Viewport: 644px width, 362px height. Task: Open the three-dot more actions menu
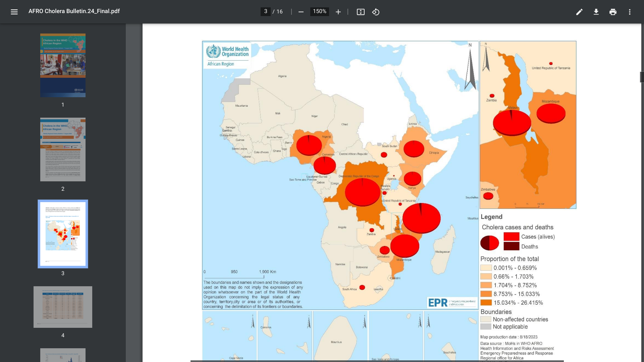click(630, 12)
